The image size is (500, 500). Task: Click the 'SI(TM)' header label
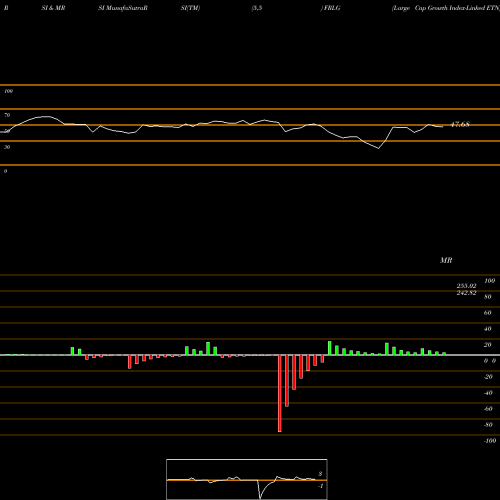coord(190,8)
